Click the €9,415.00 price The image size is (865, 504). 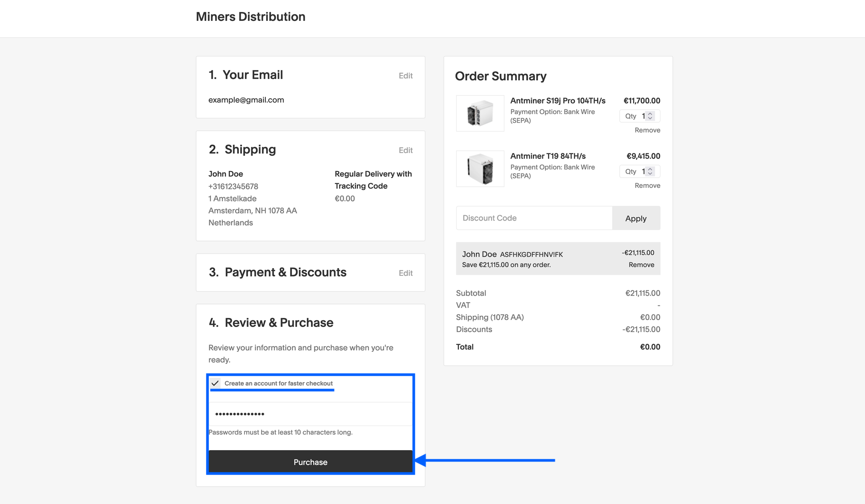click(643, 156)
